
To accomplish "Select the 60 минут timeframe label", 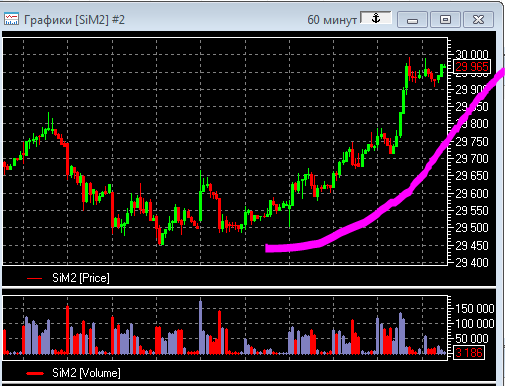I will coord(332,20).
